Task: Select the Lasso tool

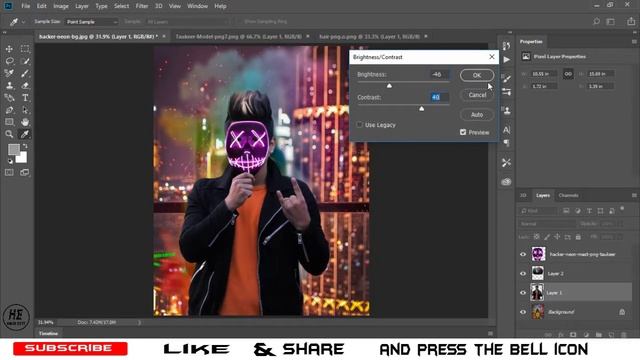Action: click(x=9, y=61)
